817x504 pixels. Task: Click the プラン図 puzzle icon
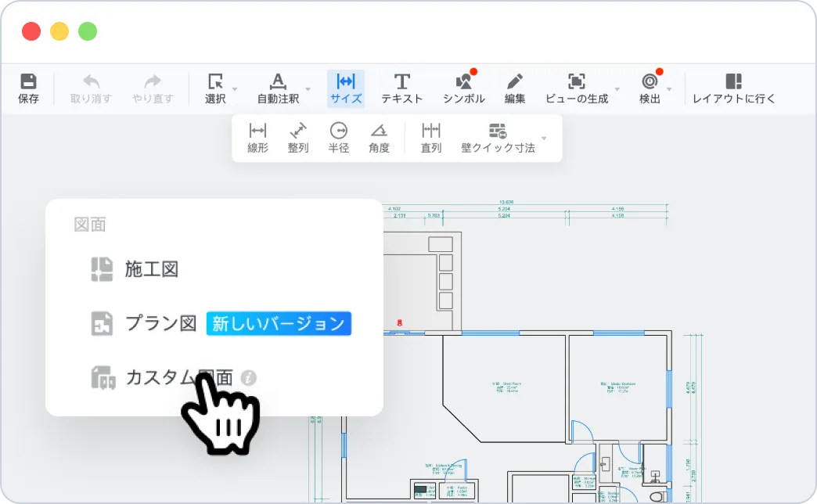pos(102,324)
